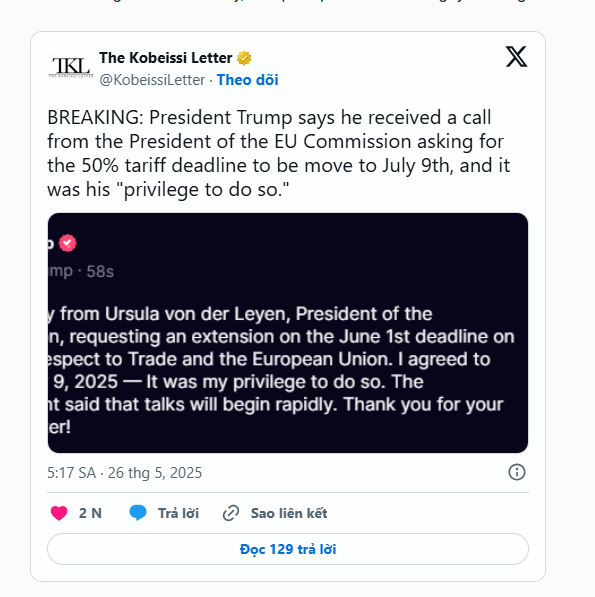Click the blue speech bubble reply icon
595x597 pixels.
(138, 512)
